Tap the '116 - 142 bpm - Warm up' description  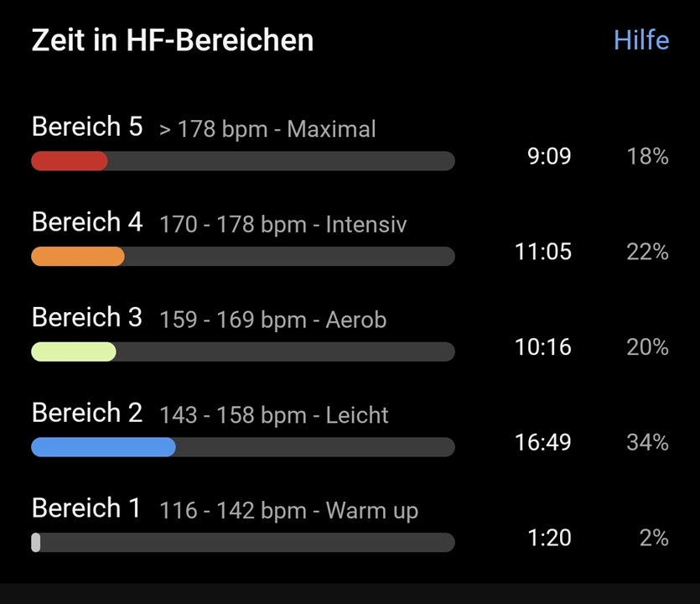[x=289, y=511]
